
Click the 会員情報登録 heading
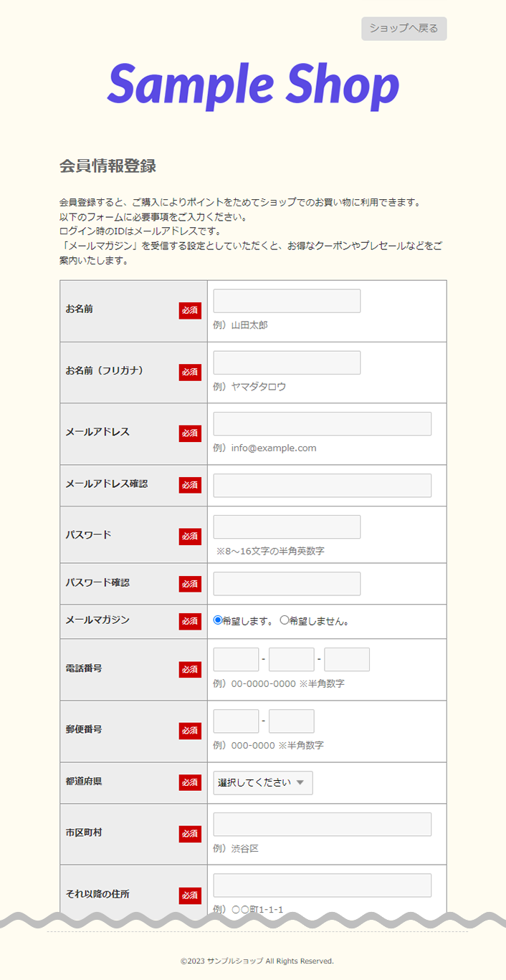[x=108, y=166]
